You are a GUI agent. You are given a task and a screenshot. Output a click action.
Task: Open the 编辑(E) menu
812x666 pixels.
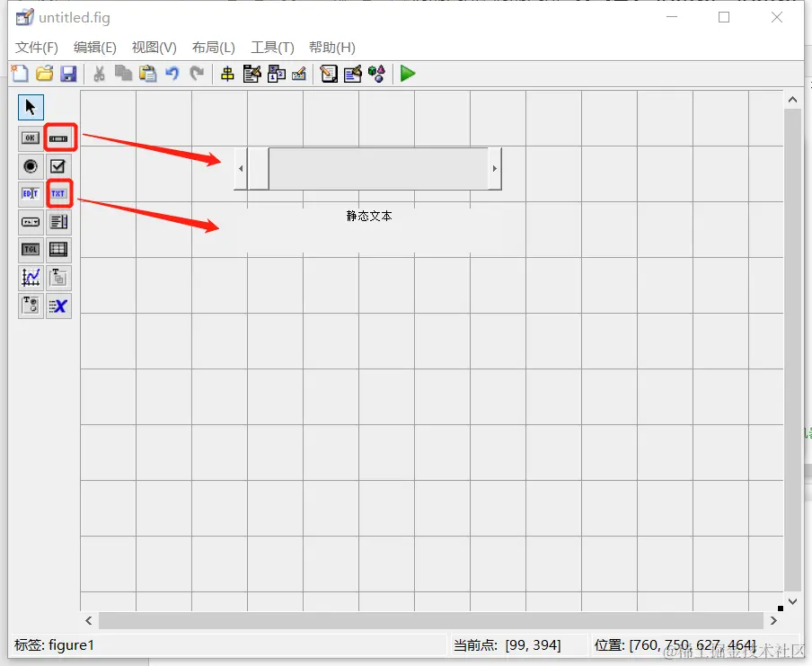tap(95, 47)
